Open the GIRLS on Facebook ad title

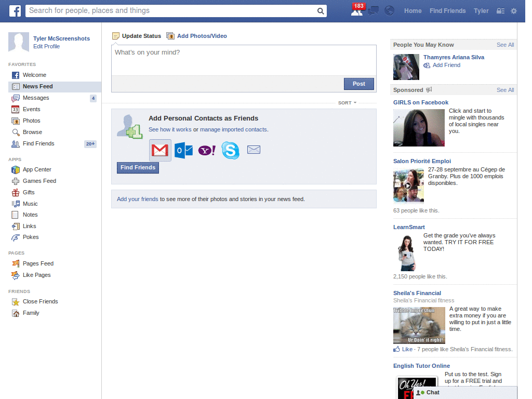click(421, 102)
